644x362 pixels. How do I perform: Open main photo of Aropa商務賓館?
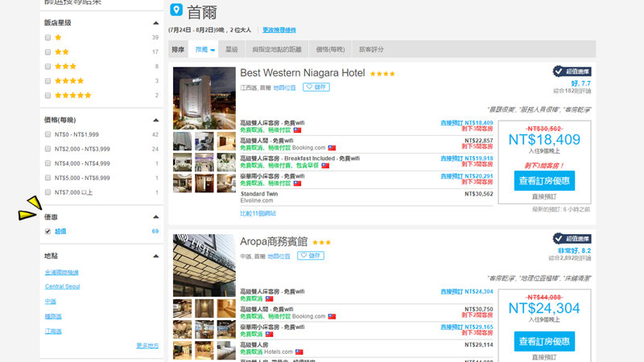click(204, 265)
